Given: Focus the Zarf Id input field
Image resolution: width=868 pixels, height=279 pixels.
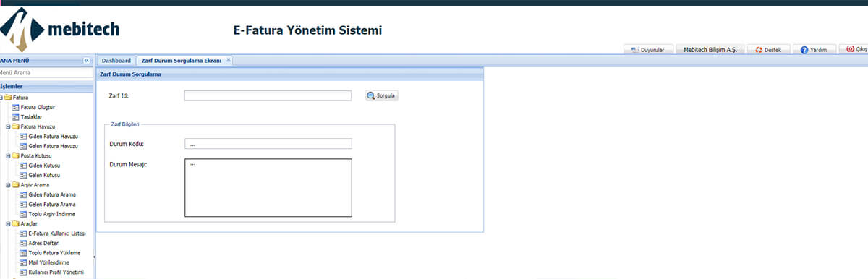Looking at the screenshot, I should point(268,95).
